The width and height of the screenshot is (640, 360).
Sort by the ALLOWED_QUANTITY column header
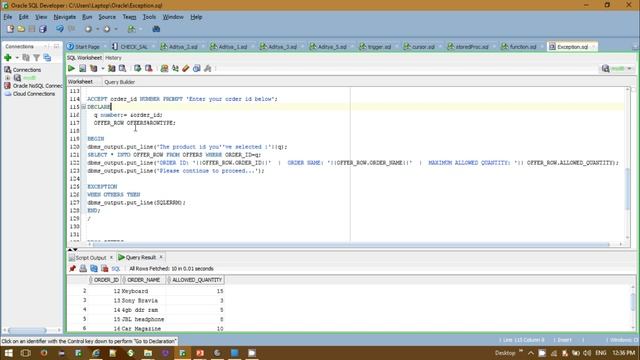[x=197, y=280]
